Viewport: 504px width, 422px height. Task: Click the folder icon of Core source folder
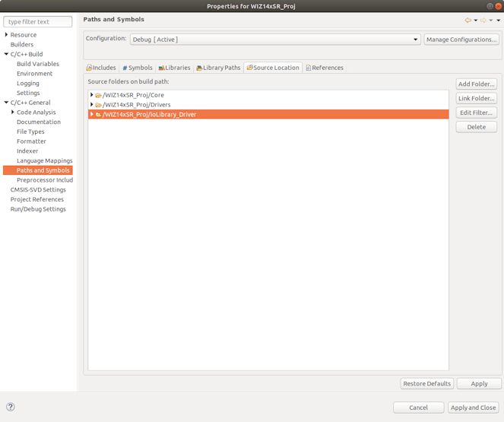(x=98, y=95)
